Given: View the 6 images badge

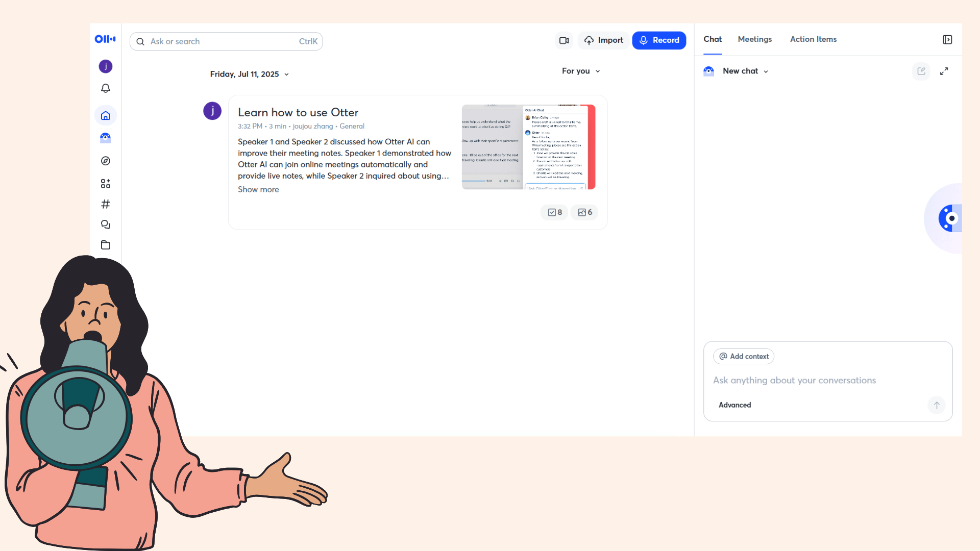Looking at the screenshot, I should click(x=585, y=212).
